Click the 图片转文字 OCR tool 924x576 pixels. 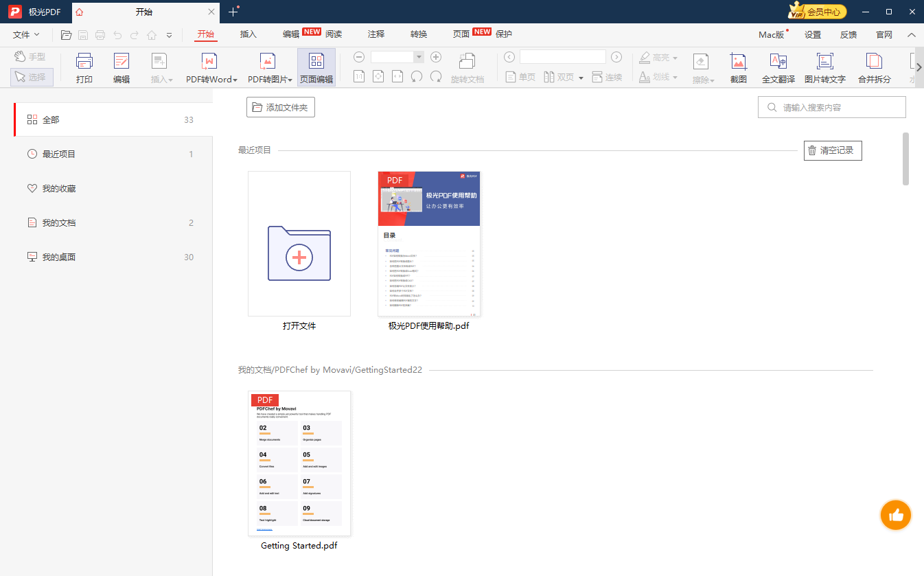pyautogui.click(x=824, y=68)
